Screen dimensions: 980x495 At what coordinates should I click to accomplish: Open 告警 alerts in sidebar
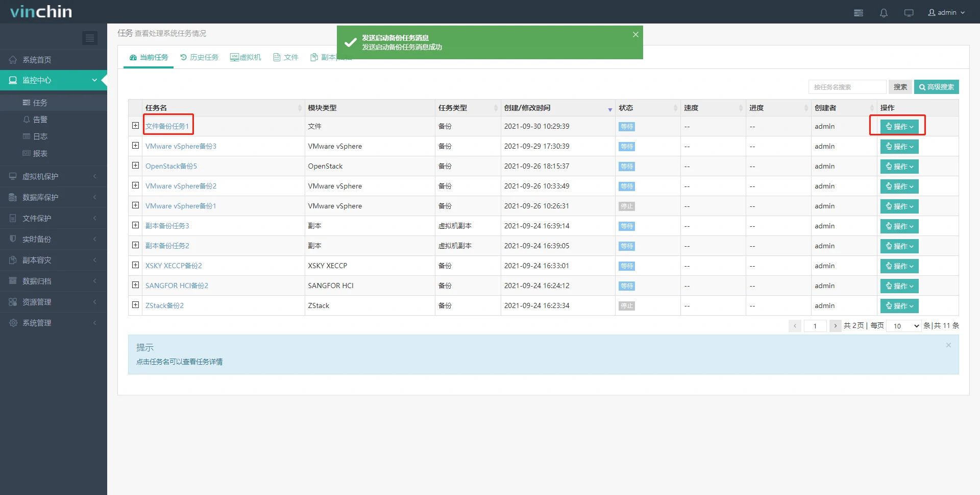coord(40,120)
